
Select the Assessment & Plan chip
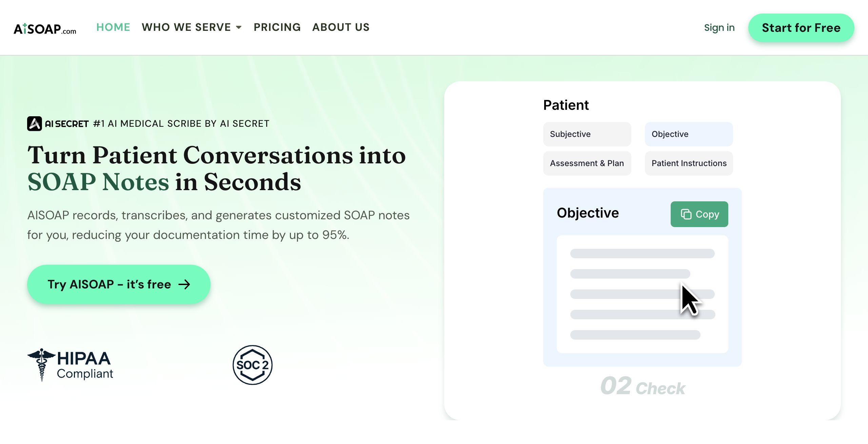pos(587,163)
